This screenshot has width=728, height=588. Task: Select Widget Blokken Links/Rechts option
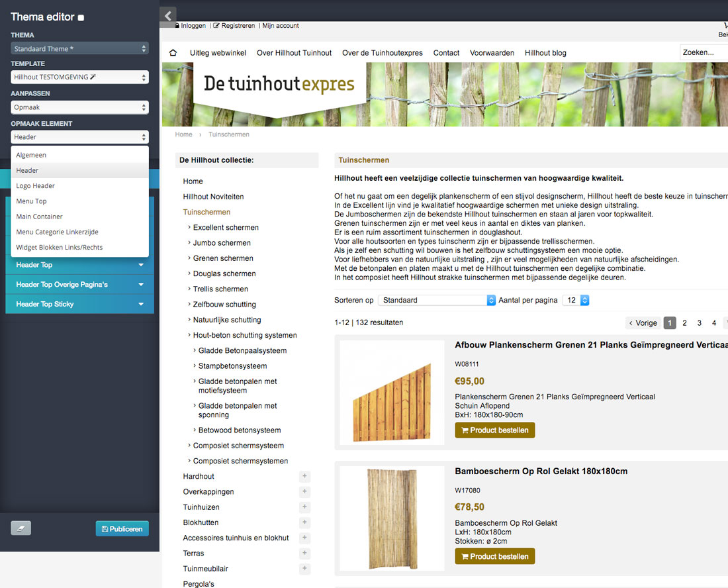pyautogui.click(x=80, y=247)
